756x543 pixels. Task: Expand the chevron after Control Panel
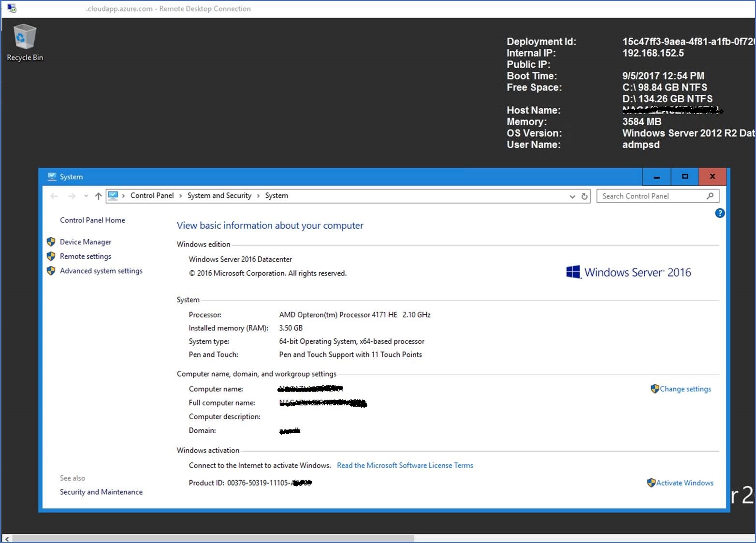click(180, 196)
